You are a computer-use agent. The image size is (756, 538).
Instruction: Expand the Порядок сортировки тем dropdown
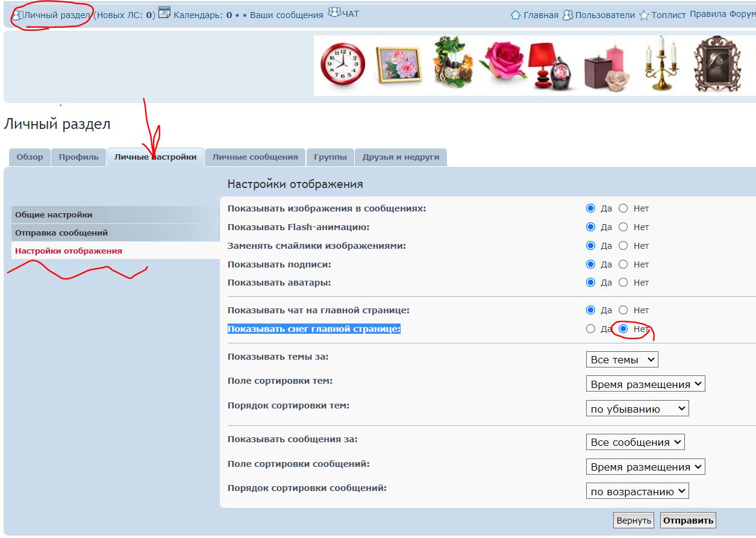pos(637,409)
